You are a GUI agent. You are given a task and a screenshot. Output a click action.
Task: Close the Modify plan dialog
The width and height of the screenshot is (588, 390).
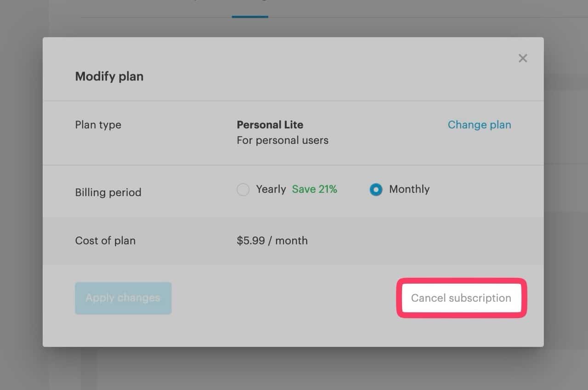(523, 58)
